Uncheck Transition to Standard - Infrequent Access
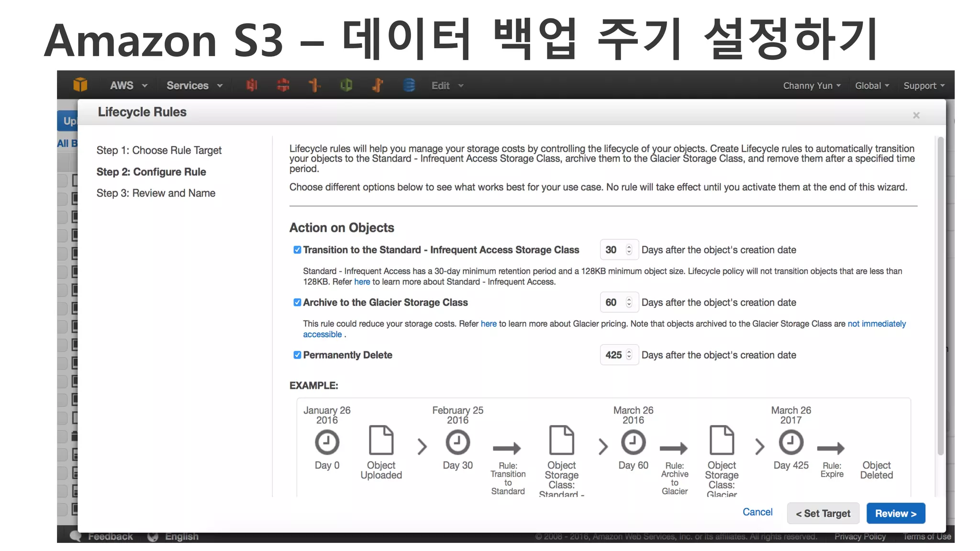 (x=297, y=250)
